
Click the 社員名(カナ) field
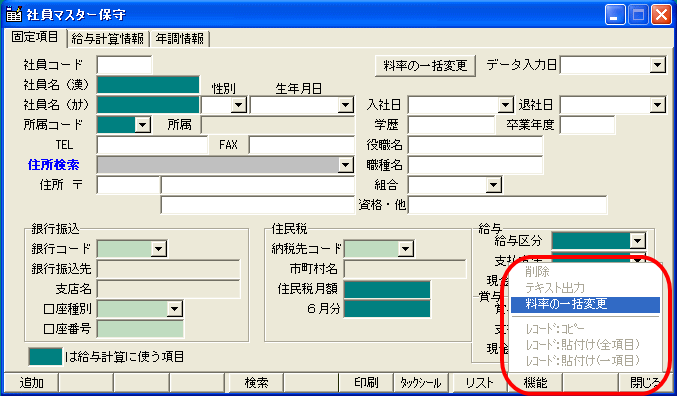coord(148,105)
